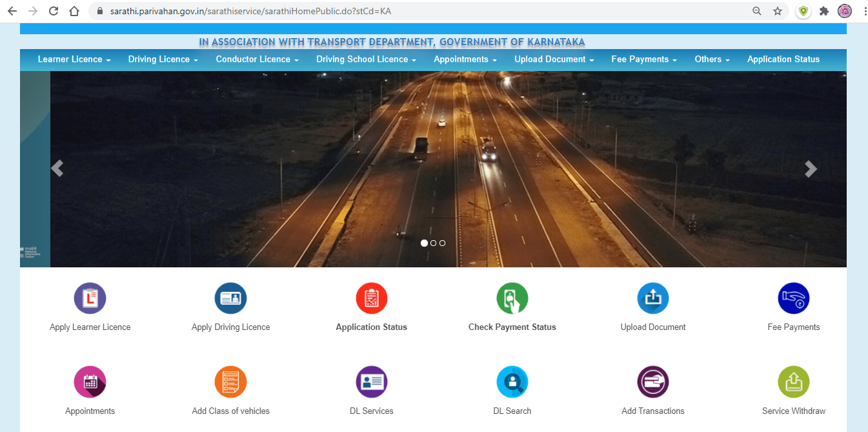
Task: Expand the Fee Payments navbar dropdown
Action: (x=644, y=59)
